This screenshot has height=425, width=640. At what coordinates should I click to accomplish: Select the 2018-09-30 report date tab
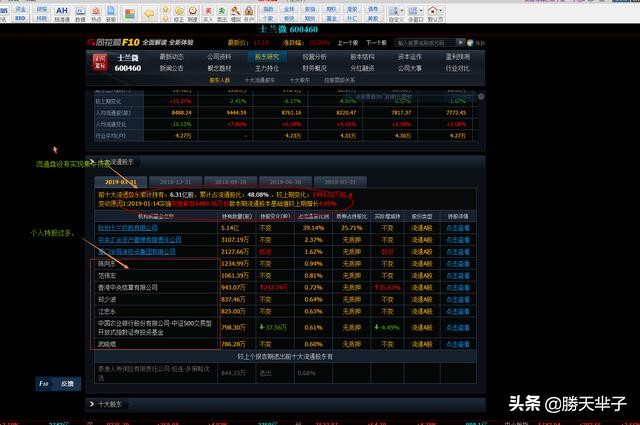tap(231, 182)
